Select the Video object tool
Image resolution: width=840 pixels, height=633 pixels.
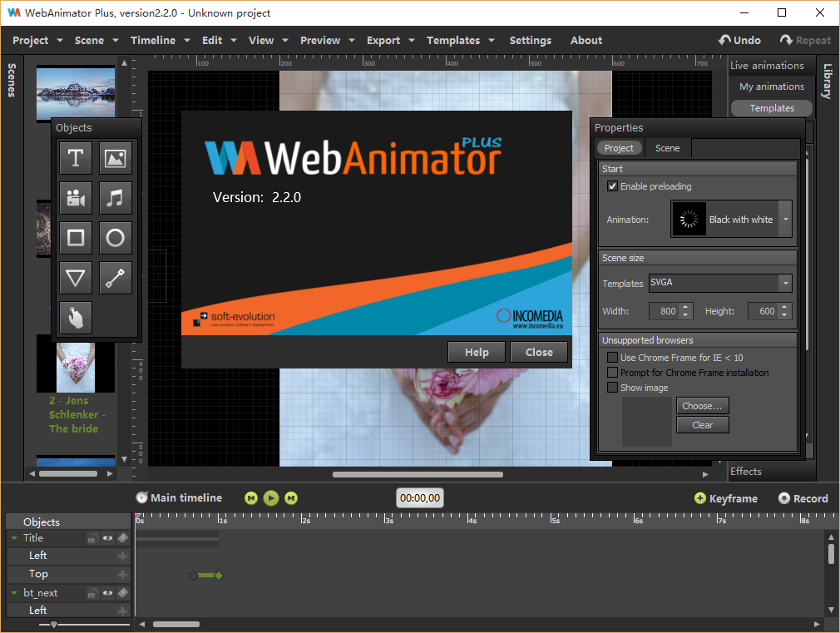tap(76, 198)
